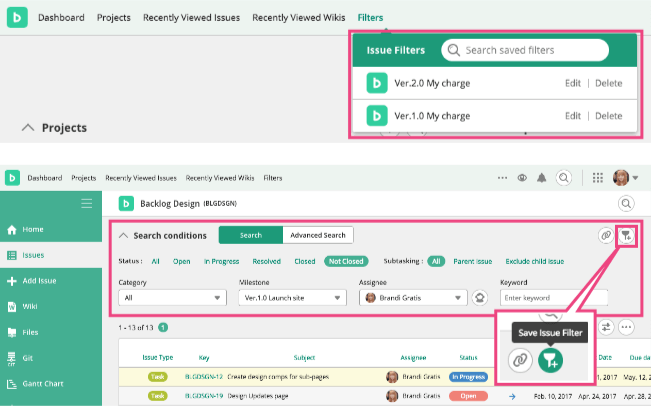The width and height of the screenshot is (651, 406).
Task: Open the watching eye icon in header
Action: [522, 178]
